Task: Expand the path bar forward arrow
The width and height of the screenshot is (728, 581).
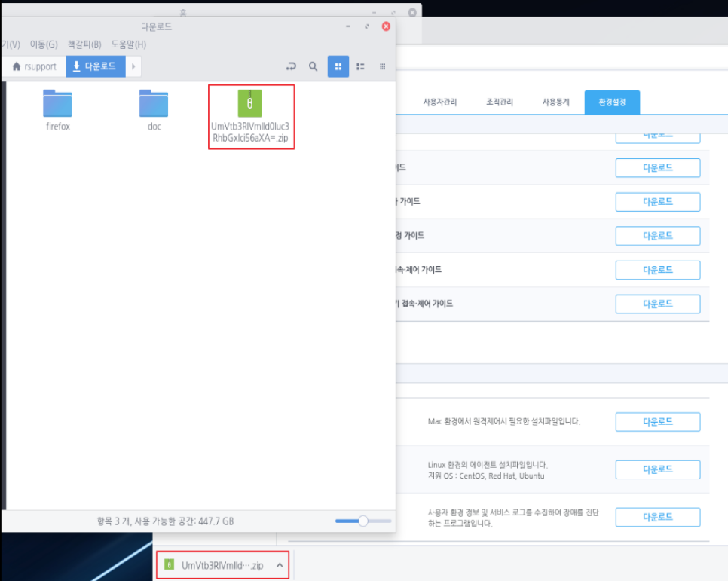Action: coord(133,66)
